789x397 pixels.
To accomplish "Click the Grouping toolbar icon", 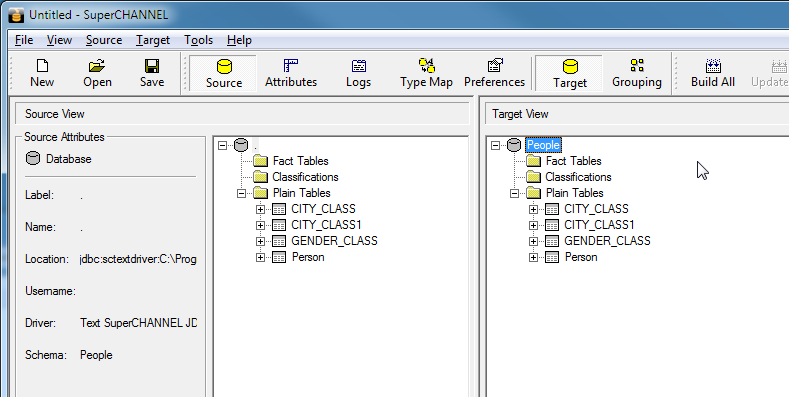I will click(637, 73).
